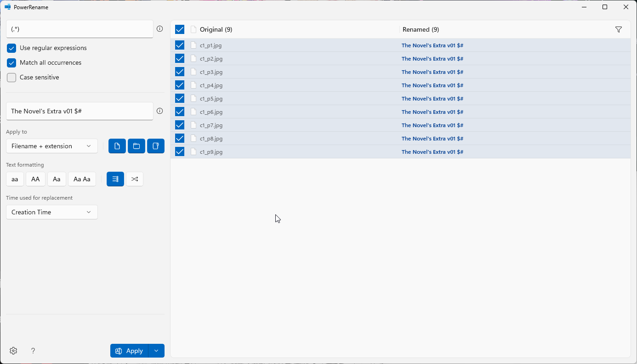Open the Creation Time dropdown

click(x=52, y=212)
